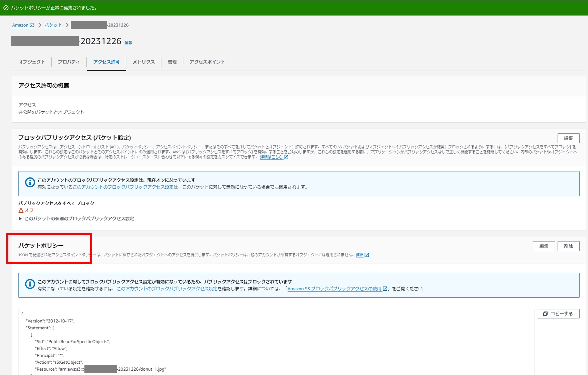The image size is (588, 375).
Task: Click the external link icon next to 詳細 in bucket policy section
Action: coord(367,255)
